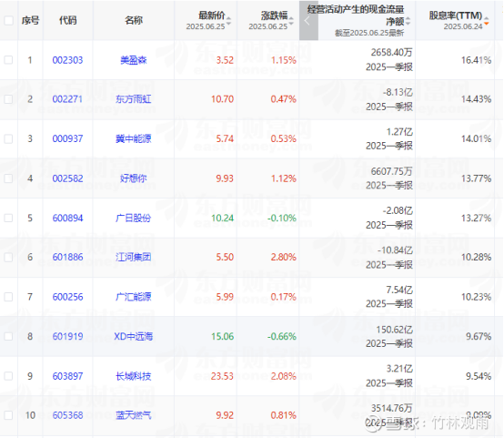The width and height of the screenshot is (504, 438).
Task: Click the 涨跌幅 column header label
Action: click(x=274, y=15)
